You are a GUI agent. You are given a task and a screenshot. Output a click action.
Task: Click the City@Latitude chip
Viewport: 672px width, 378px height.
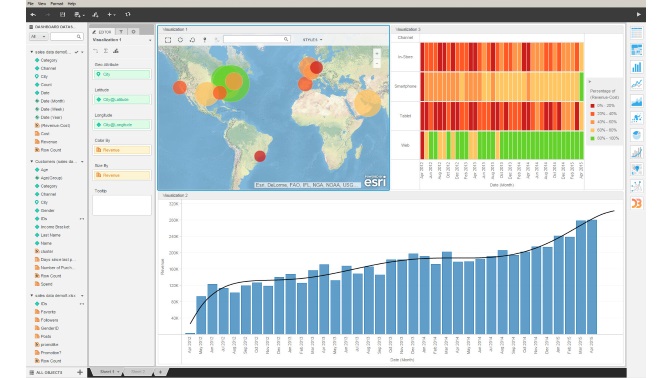122,99
